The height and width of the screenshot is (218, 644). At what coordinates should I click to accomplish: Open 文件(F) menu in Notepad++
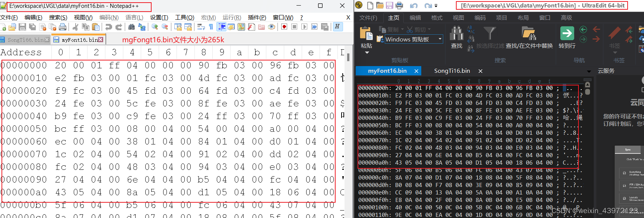pos(9,17)
